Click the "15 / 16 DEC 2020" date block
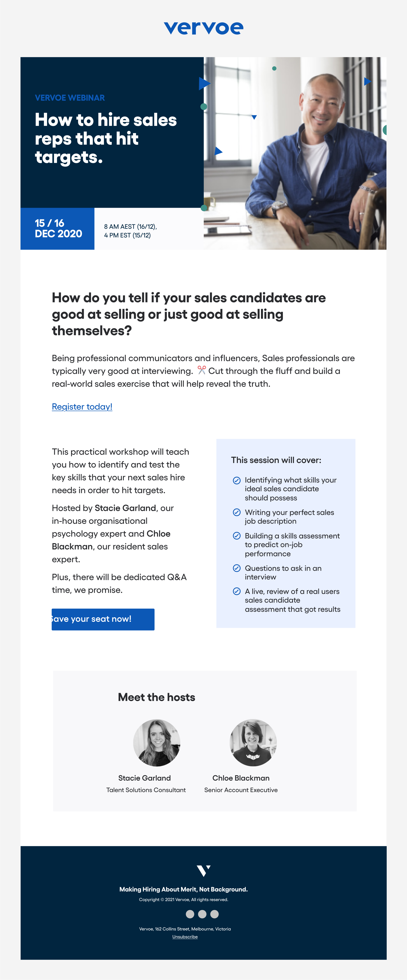This screenshot has width=407, height=980. coord(58,229)
